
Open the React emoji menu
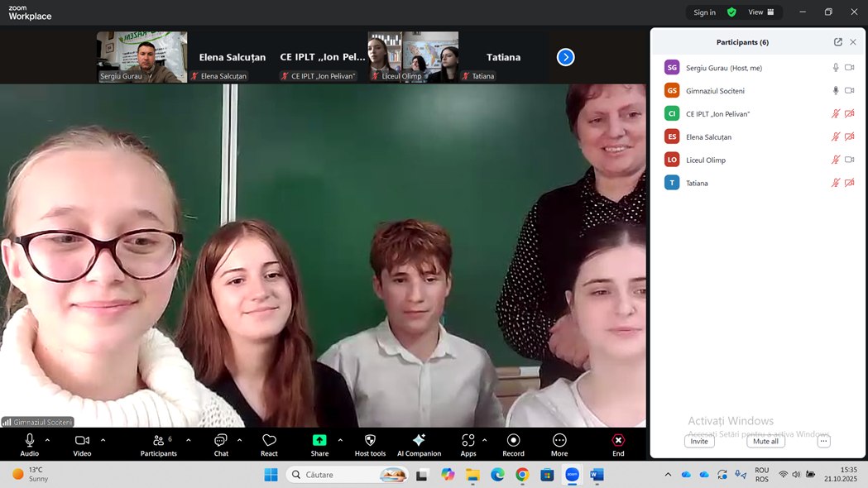(x=269, y=444)
